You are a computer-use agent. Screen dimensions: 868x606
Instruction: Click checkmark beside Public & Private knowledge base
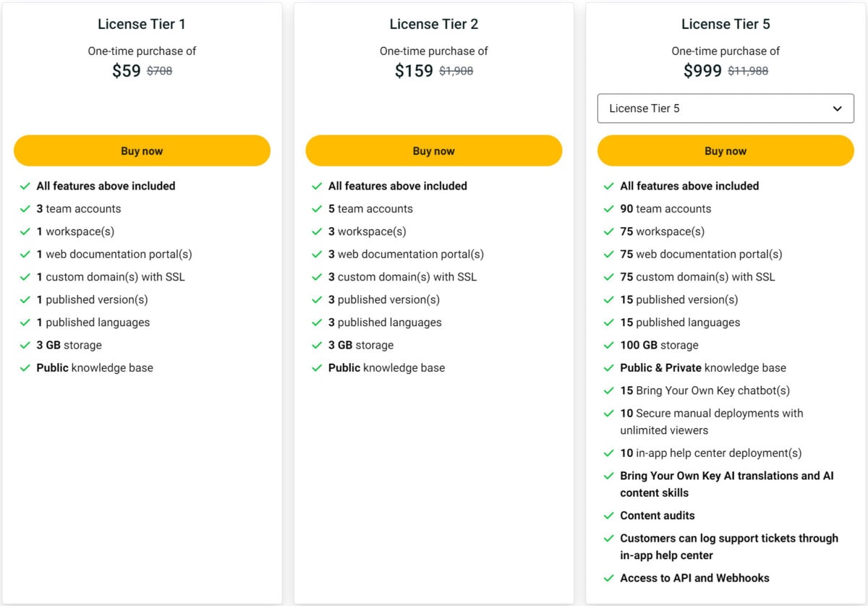(608, 367)
